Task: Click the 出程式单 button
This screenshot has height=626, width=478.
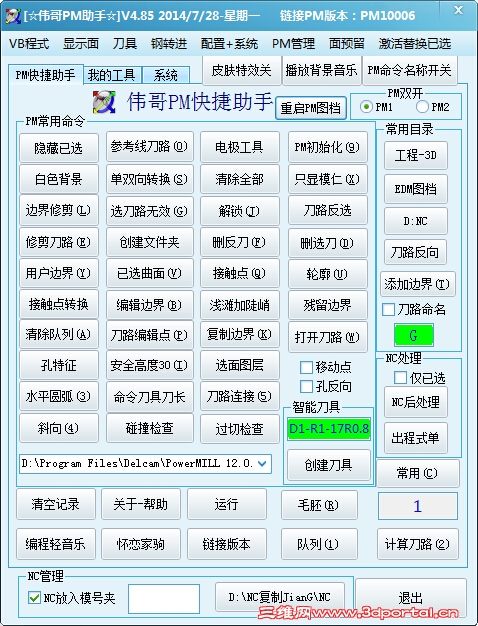Action: pyautogui.click(x=416, y=438)
